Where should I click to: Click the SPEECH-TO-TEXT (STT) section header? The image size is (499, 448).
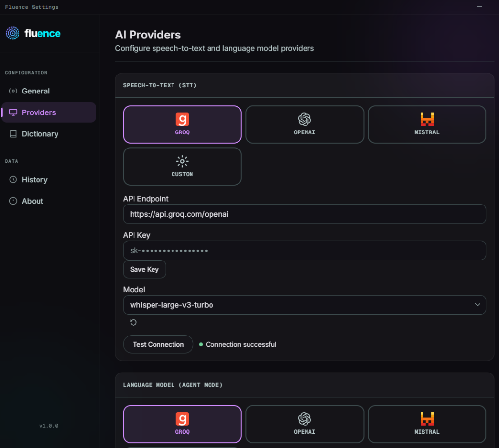click(x=160, y=85)
